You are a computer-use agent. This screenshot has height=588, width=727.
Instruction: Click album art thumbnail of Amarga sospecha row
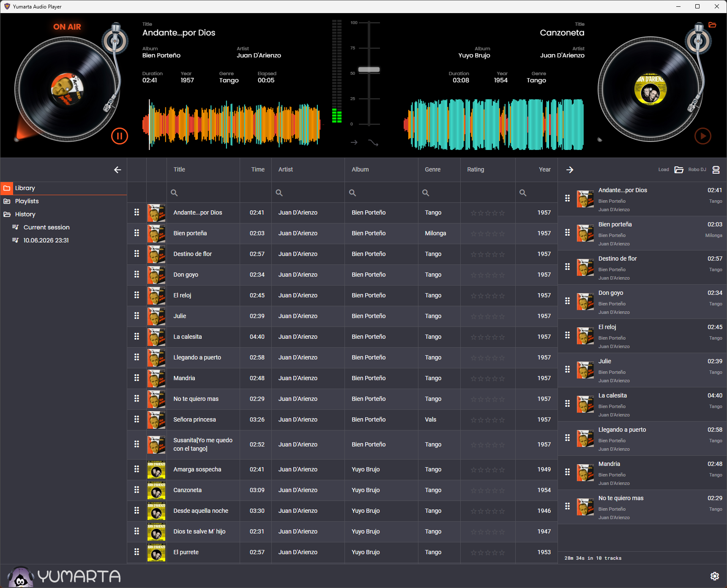click(156, 469)
